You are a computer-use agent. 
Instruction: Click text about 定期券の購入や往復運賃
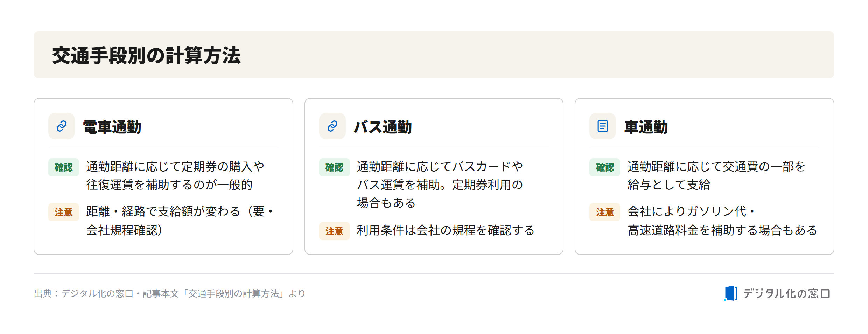point(175,175)
